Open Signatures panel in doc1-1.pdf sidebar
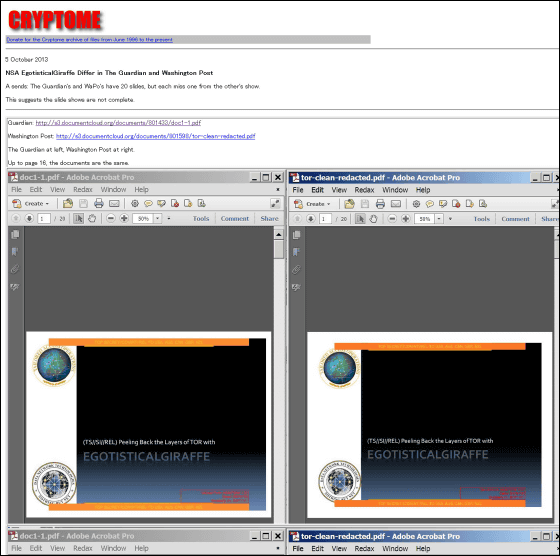 (x=15, y=286)
